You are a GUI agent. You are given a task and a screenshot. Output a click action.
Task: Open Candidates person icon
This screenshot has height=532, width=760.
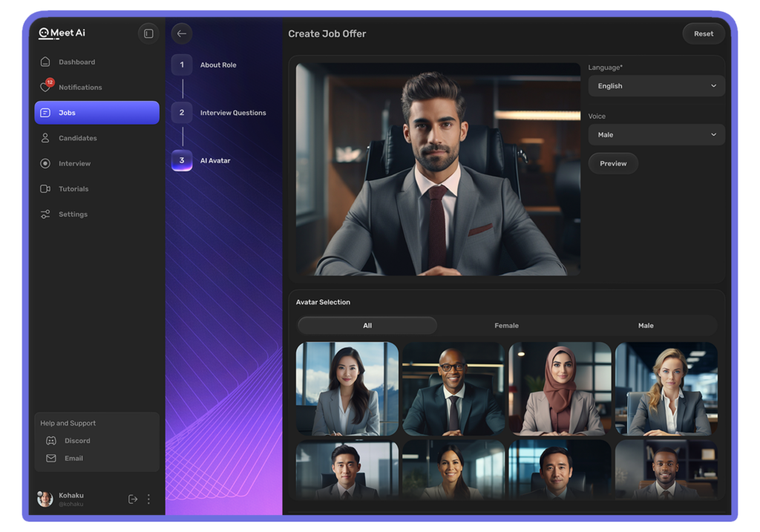pos(45,138)
